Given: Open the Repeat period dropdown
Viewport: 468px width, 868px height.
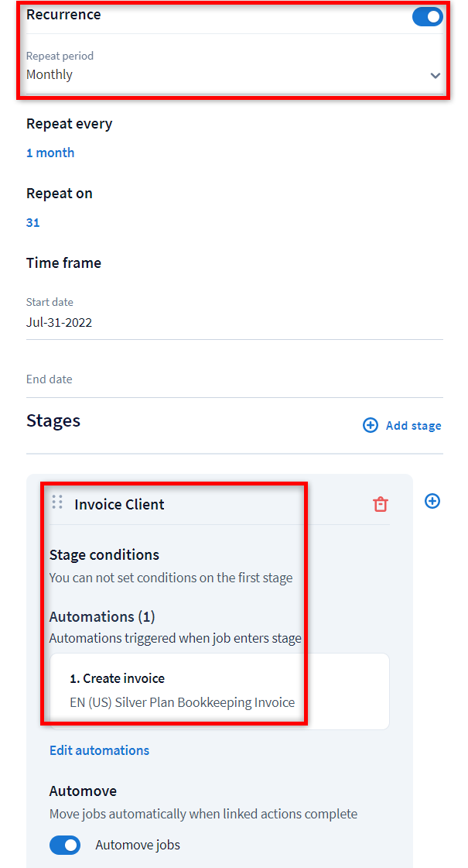Looking at the screenshot, I should [x=232, y=74].
